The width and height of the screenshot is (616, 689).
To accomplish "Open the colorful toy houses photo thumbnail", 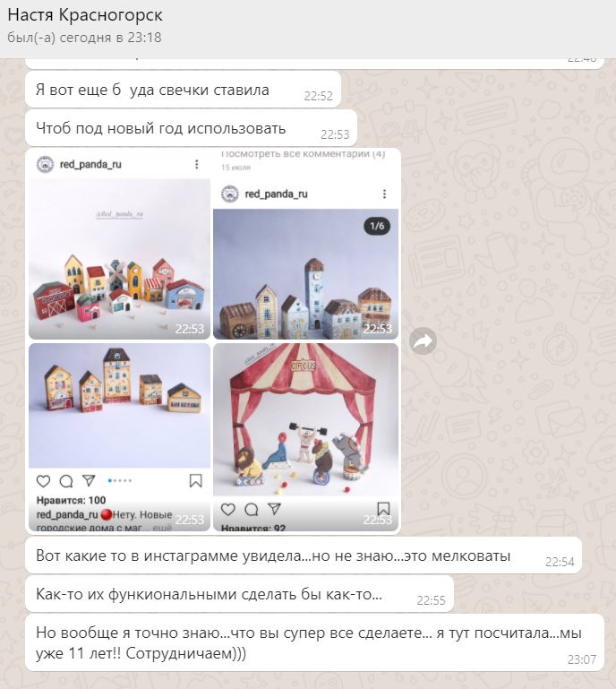I will tap(119, 245).
